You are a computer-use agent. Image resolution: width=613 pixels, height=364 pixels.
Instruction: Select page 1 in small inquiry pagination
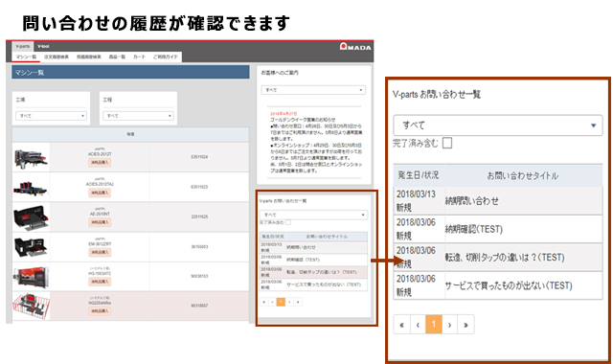coord(281,302)
